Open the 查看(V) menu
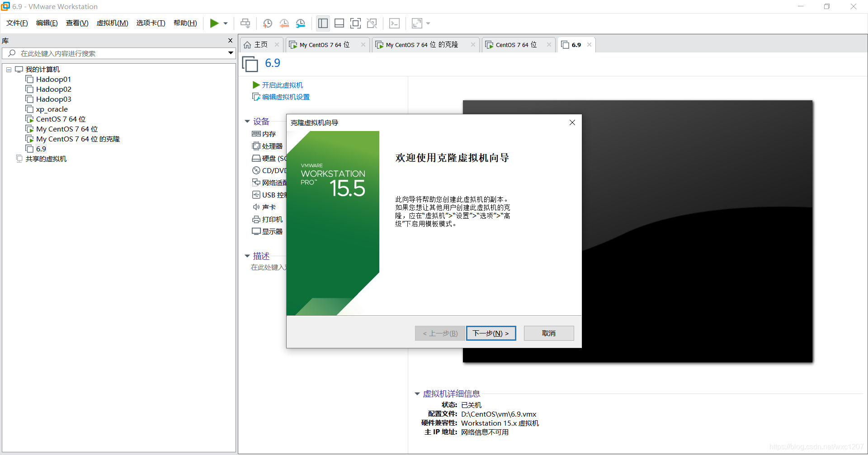 point(77,23)
